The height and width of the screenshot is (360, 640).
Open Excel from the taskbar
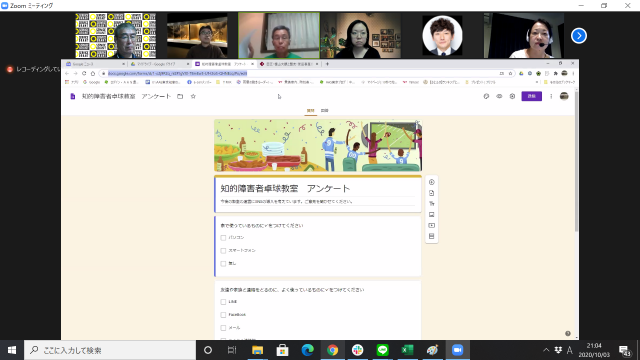[407, 350]
